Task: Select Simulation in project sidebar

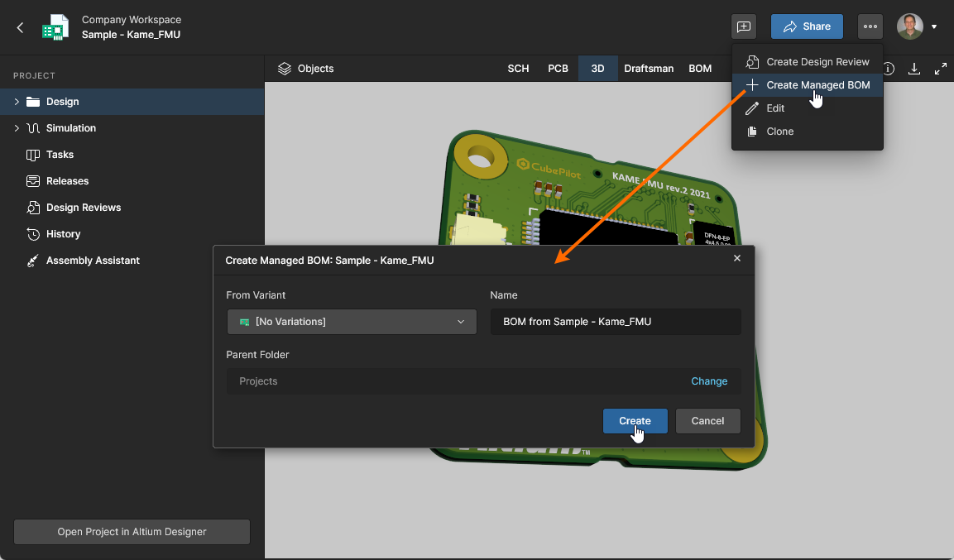Action: (132, 128)
